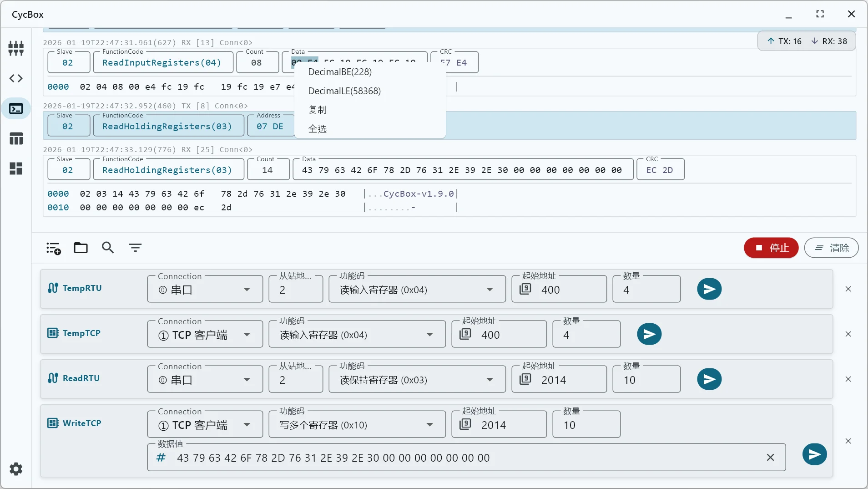Send the TempRTU command

709,289
